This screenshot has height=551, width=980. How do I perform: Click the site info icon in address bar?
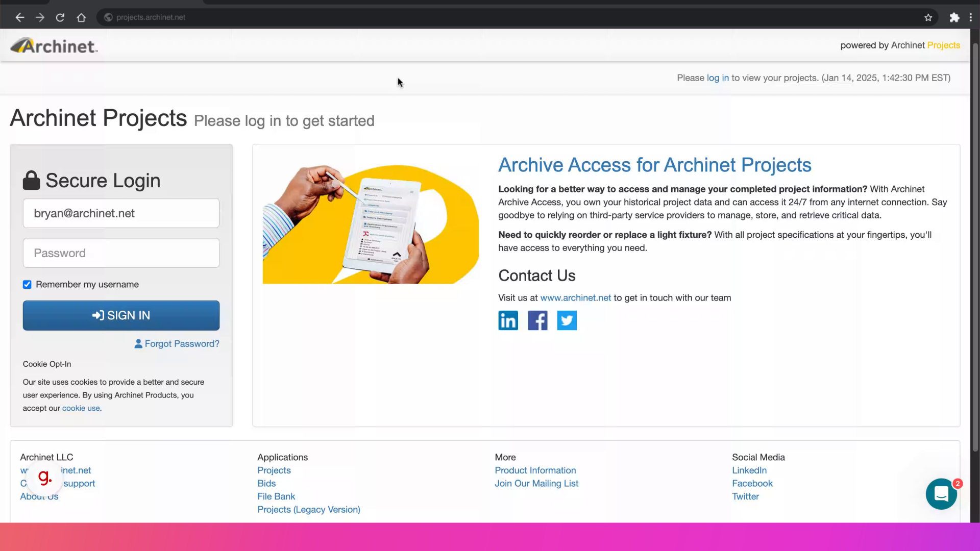(108, 17)
